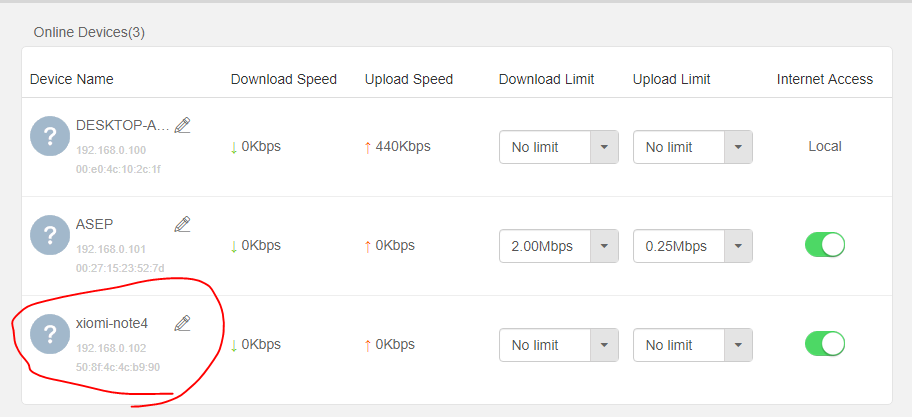
Task: Disable internet access toggle for ASEP
Action: 825,245
